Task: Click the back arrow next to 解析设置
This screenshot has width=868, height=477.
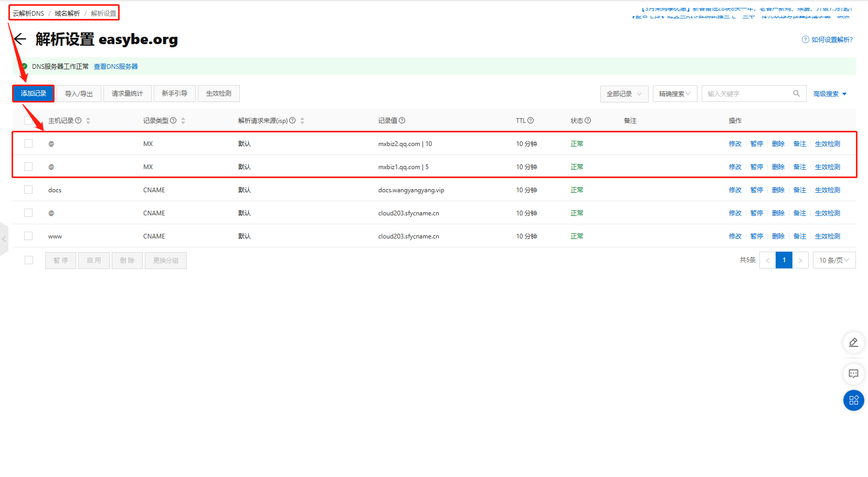Action: 20,39
